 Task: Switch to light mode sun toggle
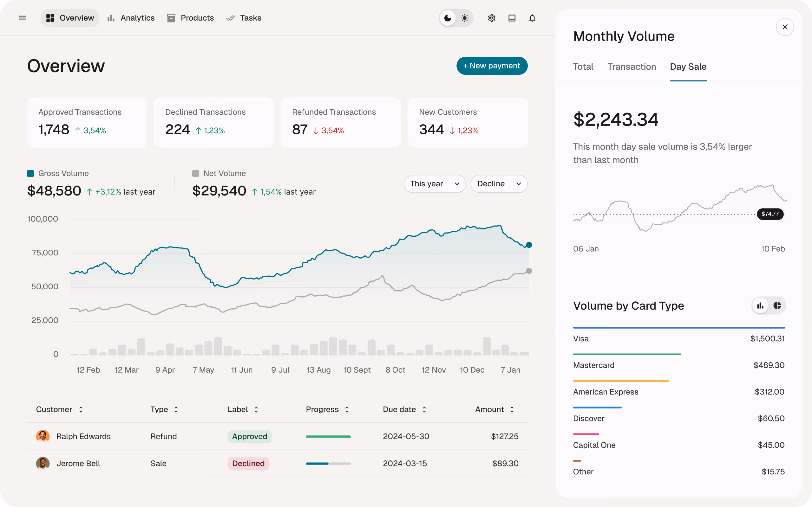point(465,18)
